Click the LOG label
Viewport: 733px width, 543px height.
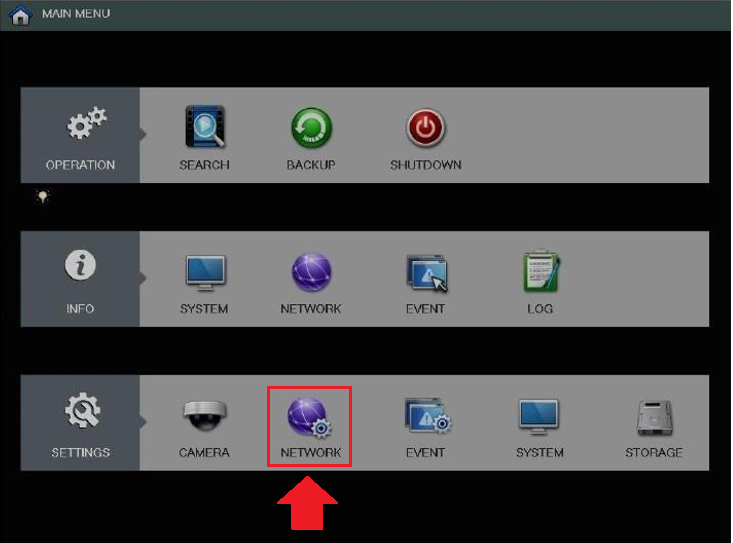point(540,309)
